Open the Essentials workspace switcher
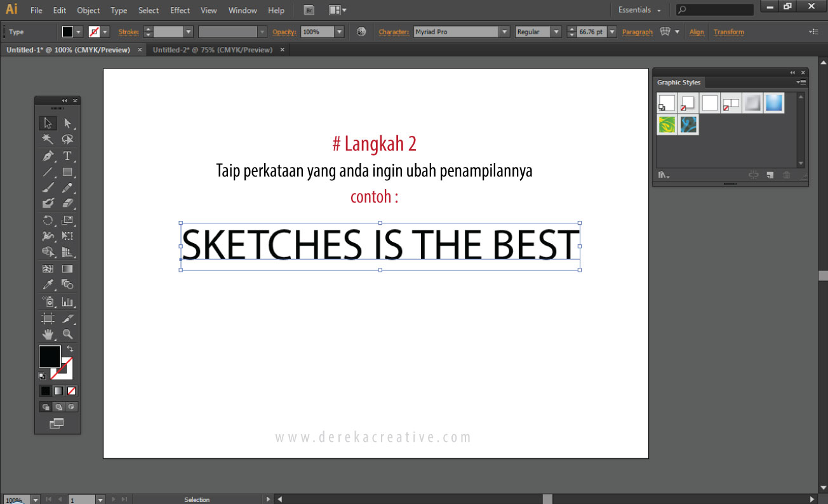 tap(639, 10)
